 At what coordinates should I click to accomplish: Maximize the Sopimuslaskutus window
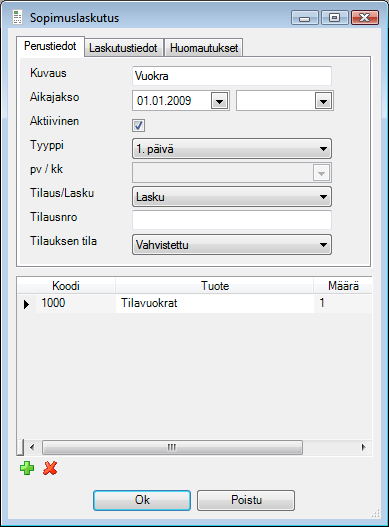point(334,17)
